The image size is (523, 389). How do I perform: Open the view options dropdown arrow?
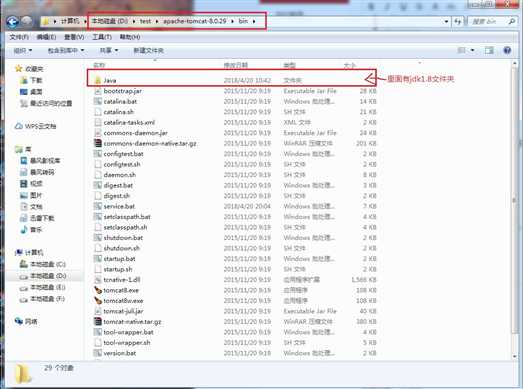pyautogui.click(x=472, y=50)
